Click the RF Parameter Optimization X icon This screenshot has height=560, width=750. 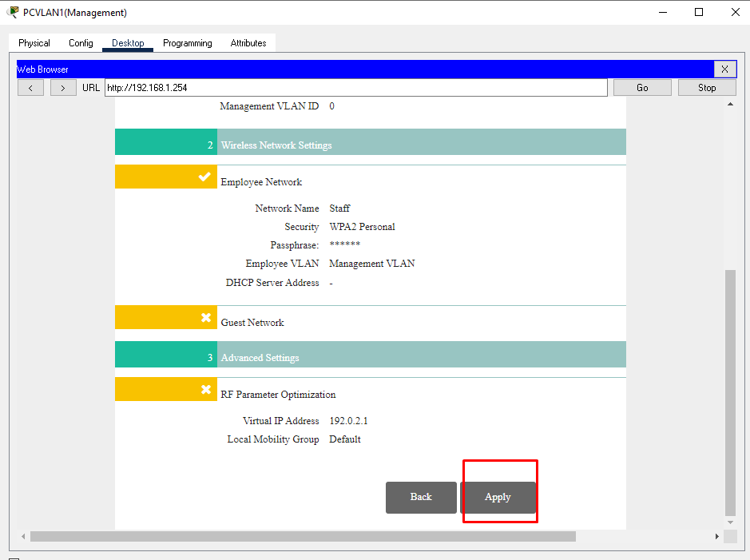206,389
